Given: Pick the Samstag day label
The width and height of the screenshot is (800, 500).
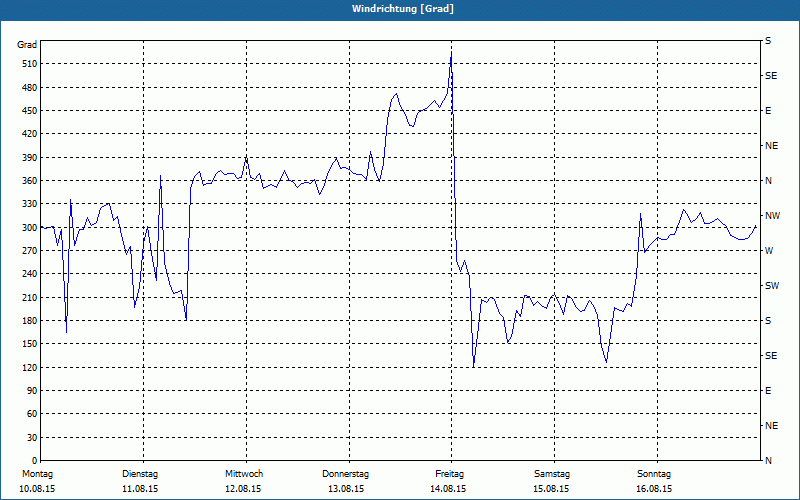Looking at the screenshot, I should 552,474.
